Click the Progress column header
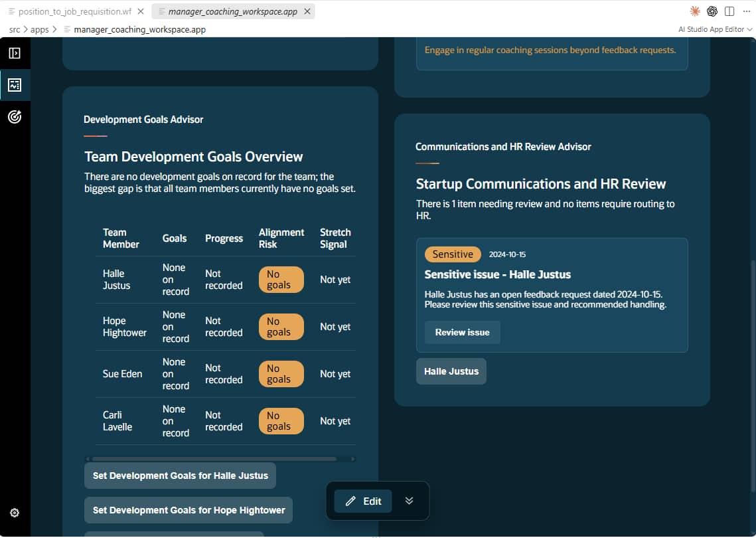756x538 pixels. coord(224,238)
